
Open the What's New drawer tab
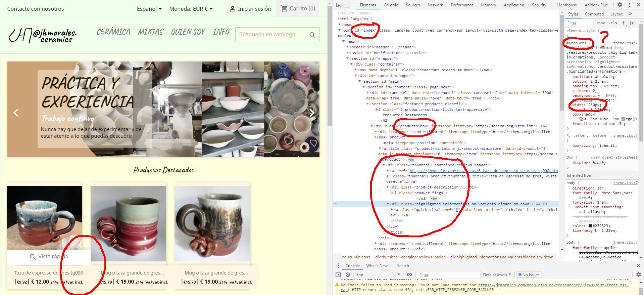click(377, 266)
